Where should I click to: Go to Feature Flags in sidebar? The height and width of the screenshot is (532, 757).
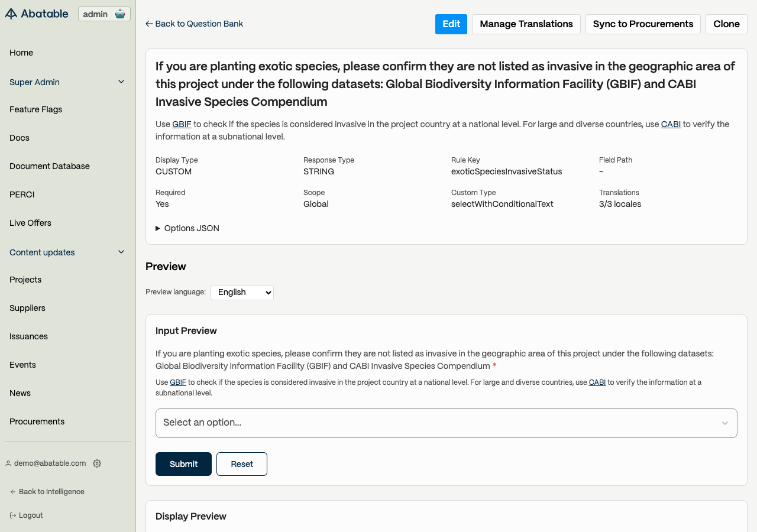(x=35, y=109)
